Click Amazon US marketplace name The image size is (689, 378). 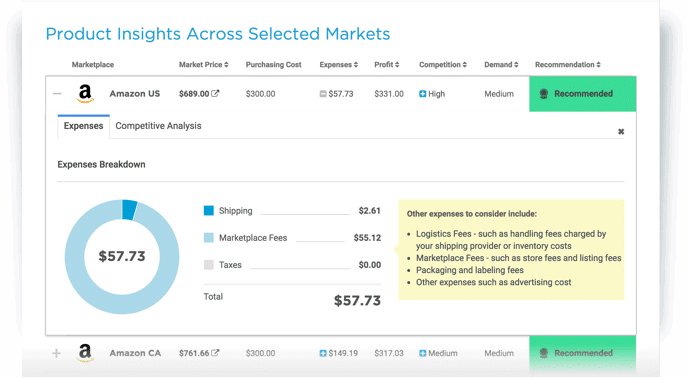coord(134,94)
